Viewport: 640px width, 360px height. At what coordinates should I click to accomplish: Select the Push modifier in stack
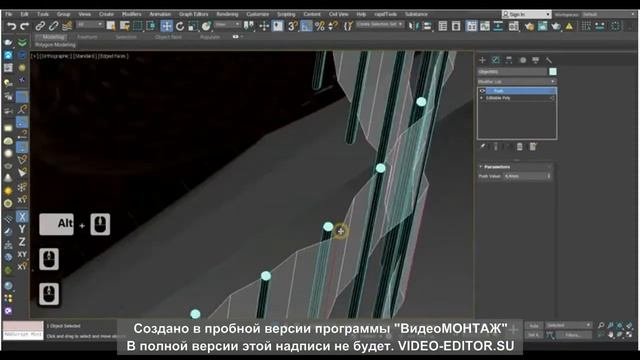coord(520,91)
